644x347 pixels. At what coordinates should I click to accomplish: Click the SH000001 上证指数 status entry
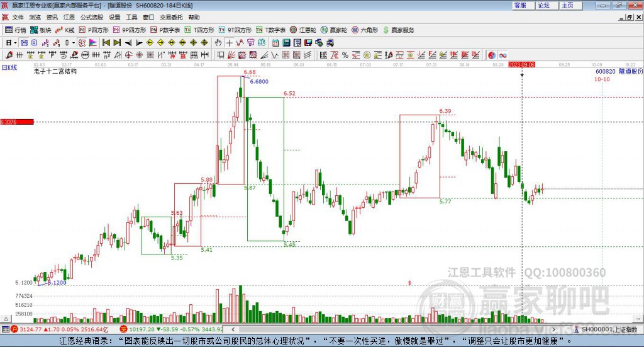coord(606,329)
